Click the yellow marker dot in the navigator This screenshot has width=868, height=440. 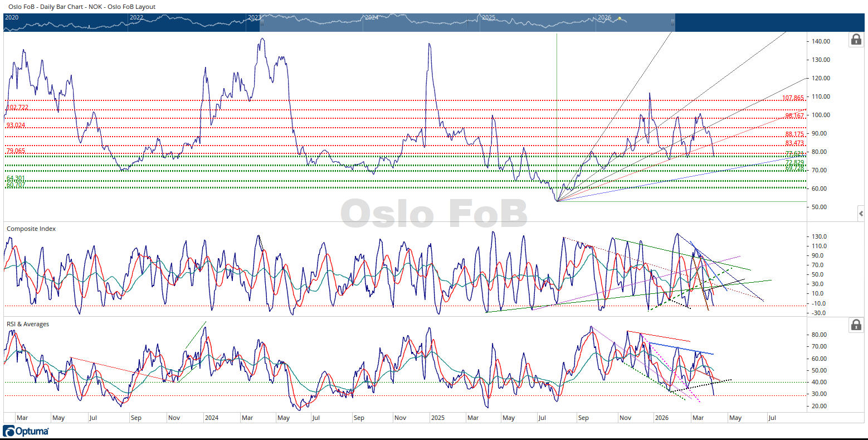(619, 18)
